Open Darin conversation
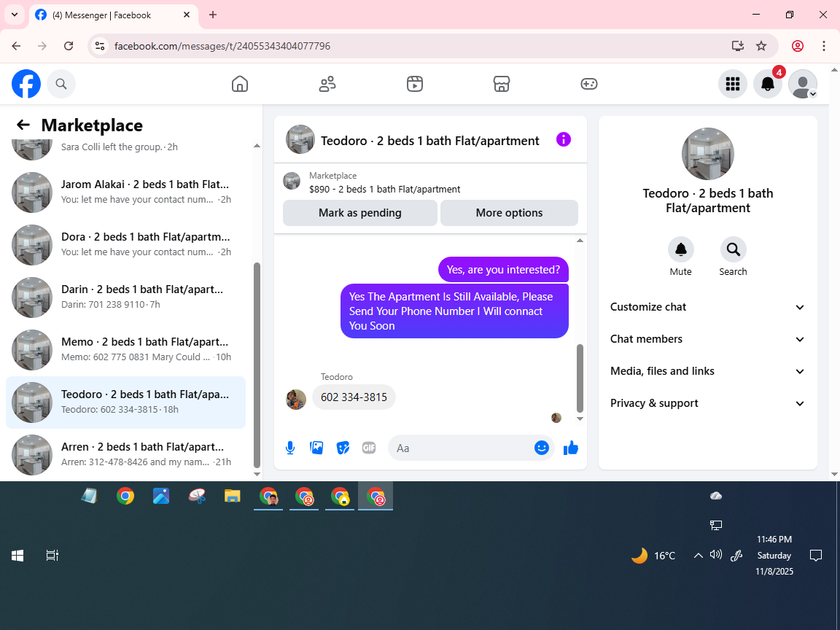The image size is (840, 630). pos(126,297)
